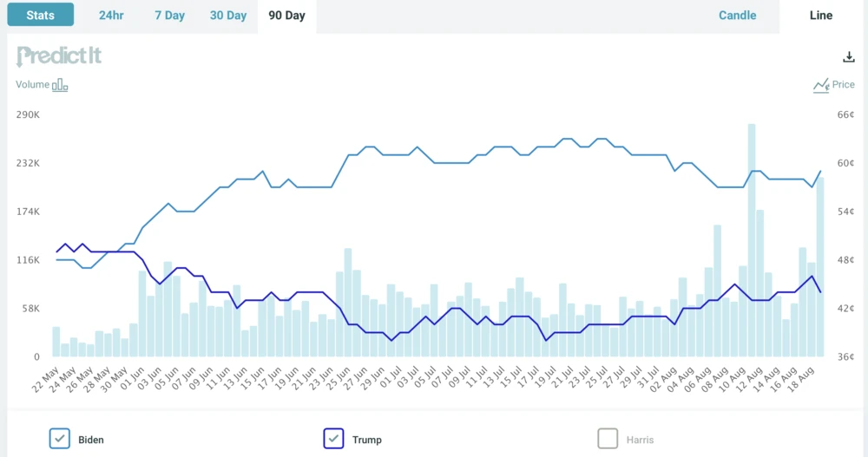Click the PredictIt logo
The width and height of the screenshot is (868, 457).
point(59,57)
